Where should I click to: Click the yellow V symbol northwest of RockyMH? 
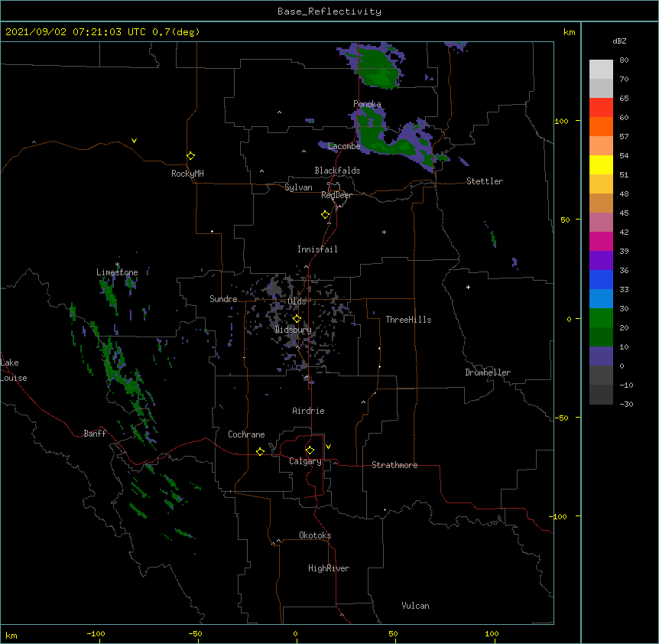point(134,141)
